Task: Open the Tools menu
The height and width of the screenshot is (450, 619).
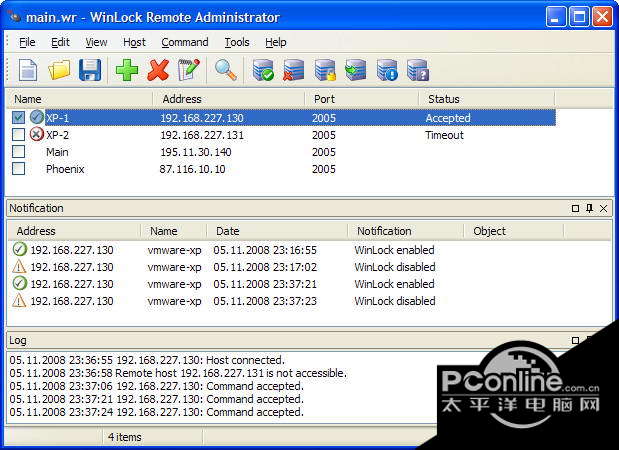Action: pyautogui.click(x=237, y=42)
